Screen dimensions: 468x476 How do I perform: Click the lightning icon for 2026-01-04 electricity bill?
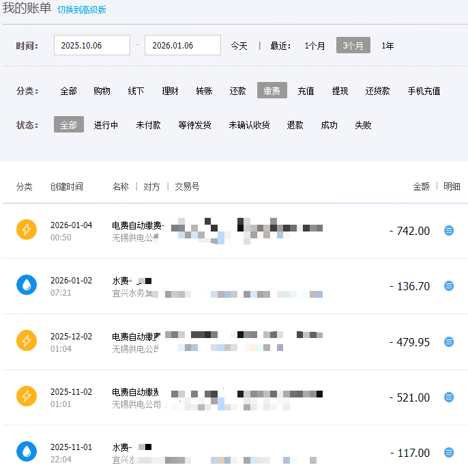tap(27, 230)
